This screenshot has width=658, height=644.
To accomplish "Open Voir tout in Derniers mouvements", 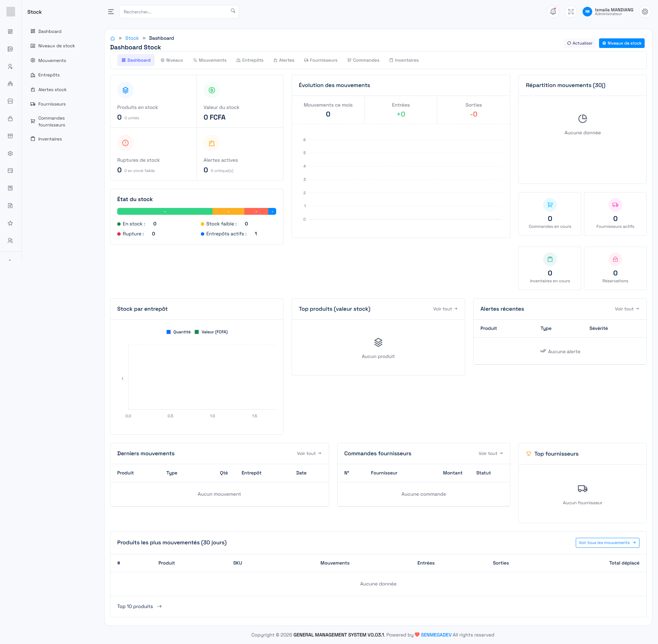I will point(309,454).
